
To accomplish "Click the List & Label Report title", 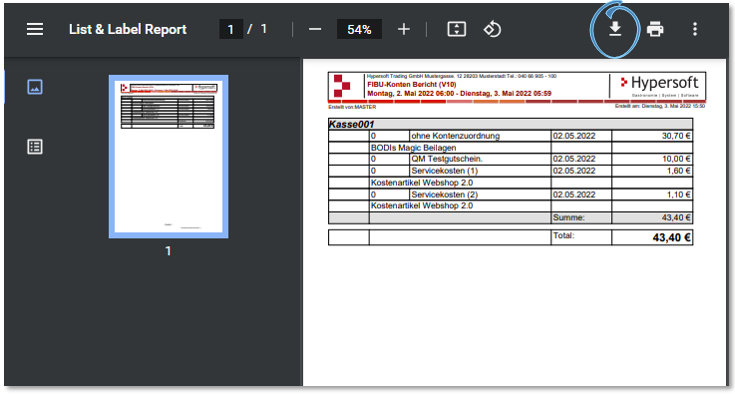I will tap(128, 29).
